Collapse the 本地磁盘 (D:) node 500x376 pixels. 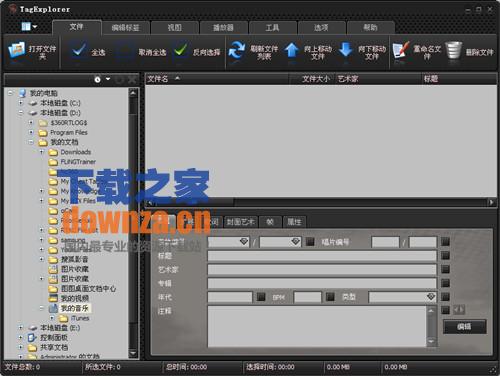pos(21,113)
